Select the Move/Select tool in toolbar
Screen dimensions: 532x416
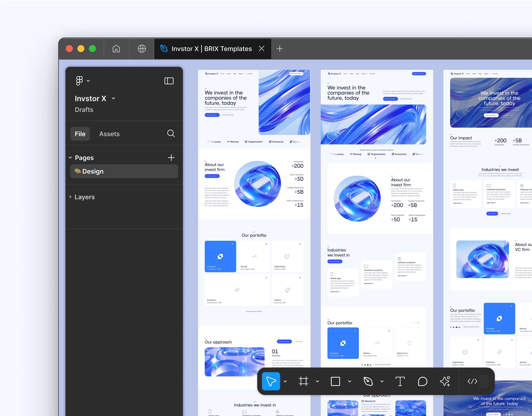point(272,381)
